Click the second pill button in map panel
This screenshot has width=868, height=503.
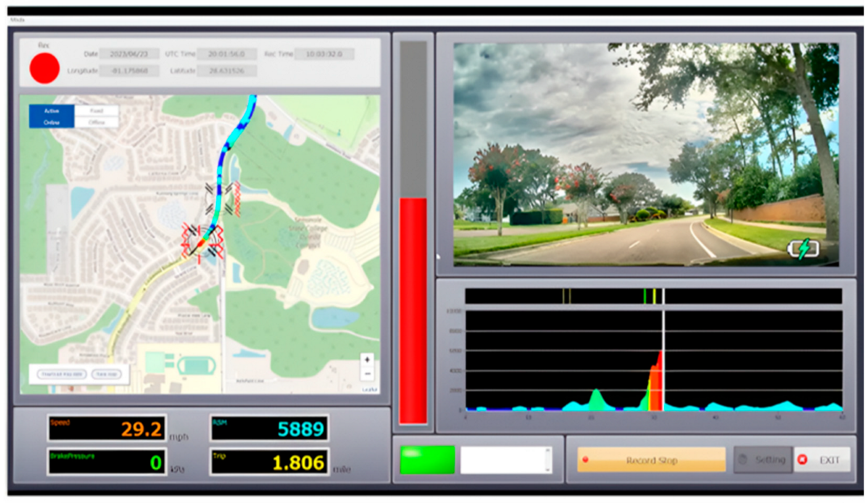tap(107, 374)
